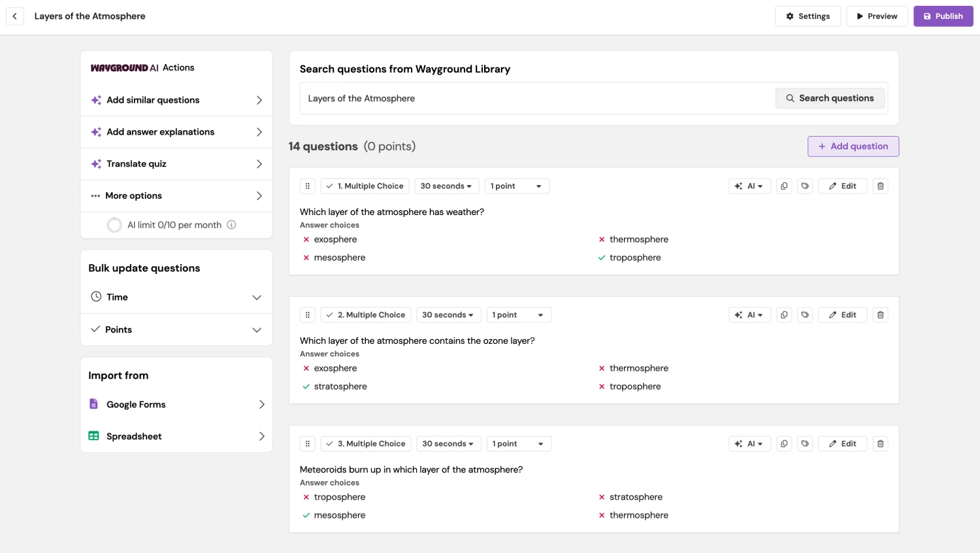980x553 pixels.
Task: Toggle exosphere answer choice in question 1
Action: click(x=306, y=240)
